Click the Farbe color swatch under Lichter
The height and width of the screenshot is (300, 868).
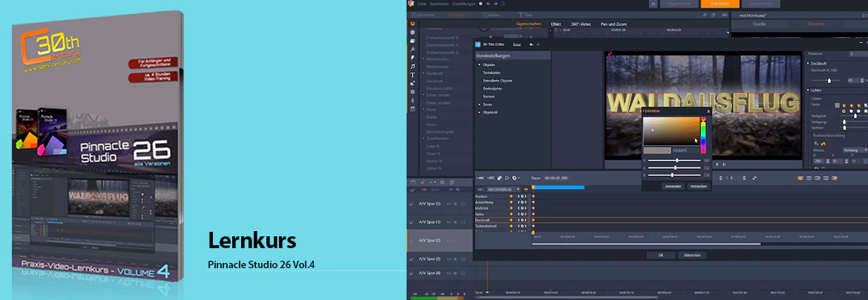tap(837, 105)
